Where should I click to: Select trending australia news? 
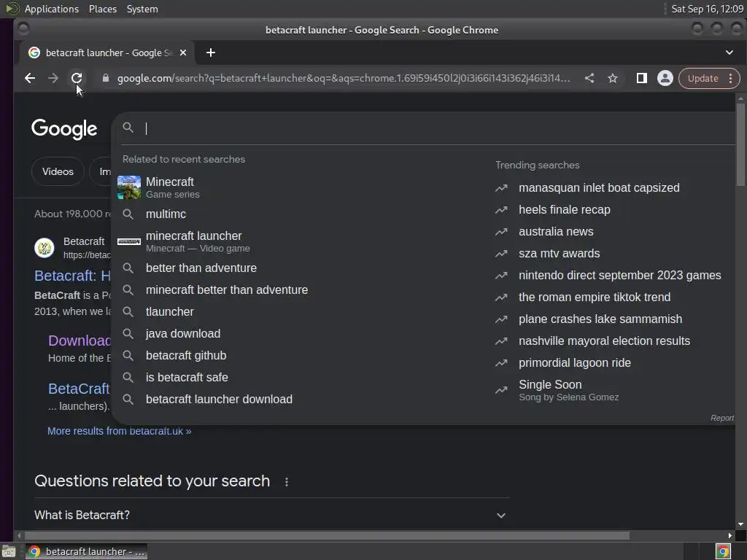tap(555, 231)
